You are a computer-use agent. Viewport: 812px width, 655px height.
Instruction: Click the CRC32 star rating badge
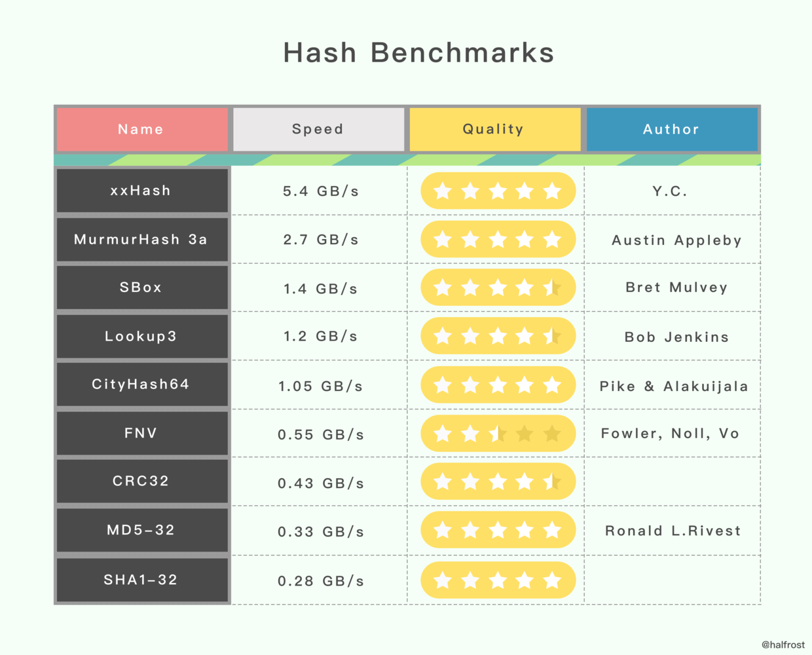point(498,481)
